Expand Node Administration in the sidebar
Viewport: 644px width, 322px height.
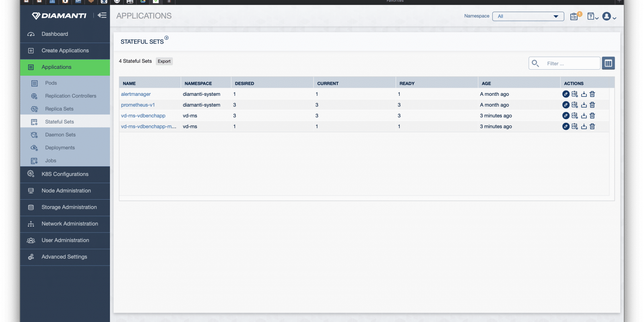pos(65,191)
